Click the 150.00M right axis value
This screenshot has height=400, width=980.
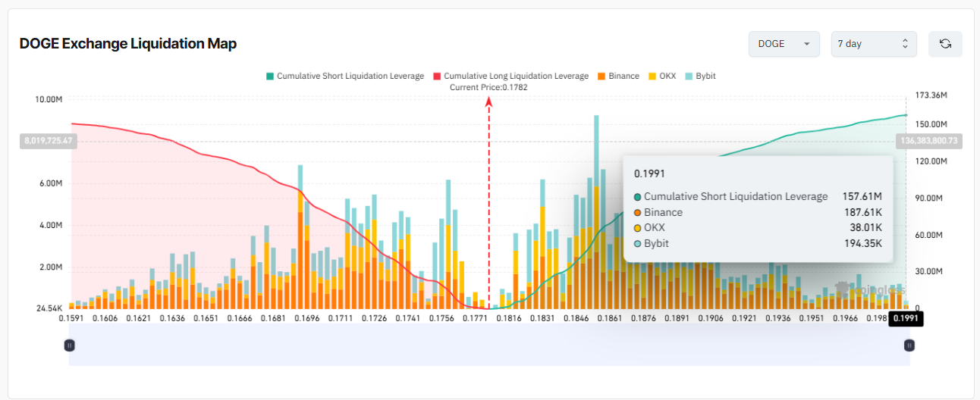click(x=931, y=124)
